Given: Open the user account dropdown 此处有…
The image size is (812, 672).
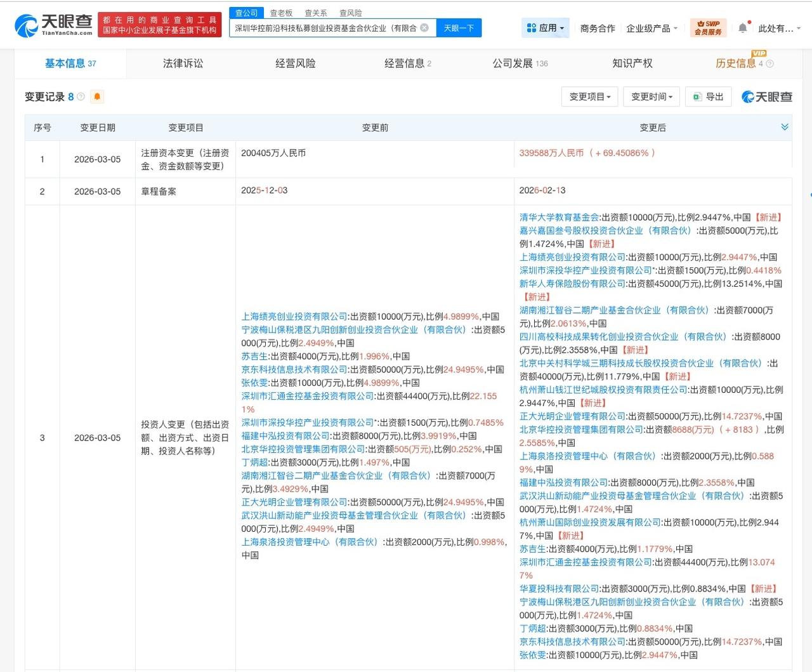Looking at the screenshot, I should click(x=779, y=29).
